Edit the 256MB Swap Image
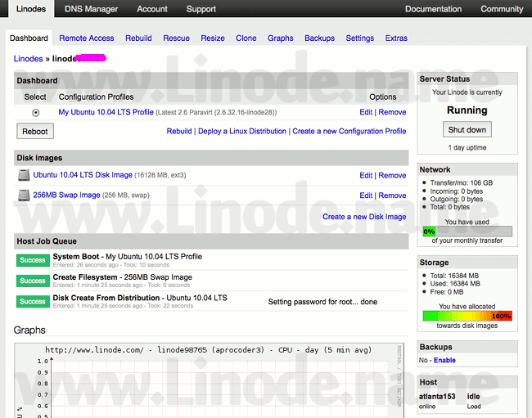The image size is (532, 418). point(366,196)
